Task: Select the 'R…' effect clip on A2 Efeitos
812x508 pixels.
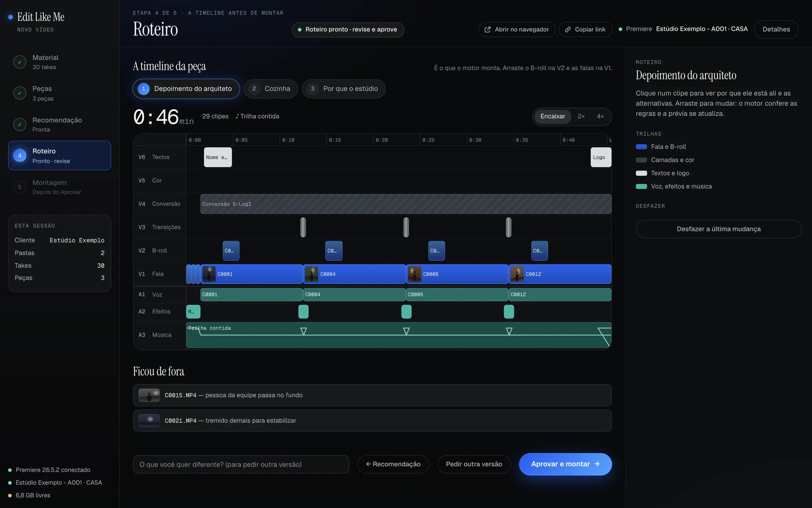Action: (x=193, y=312)
